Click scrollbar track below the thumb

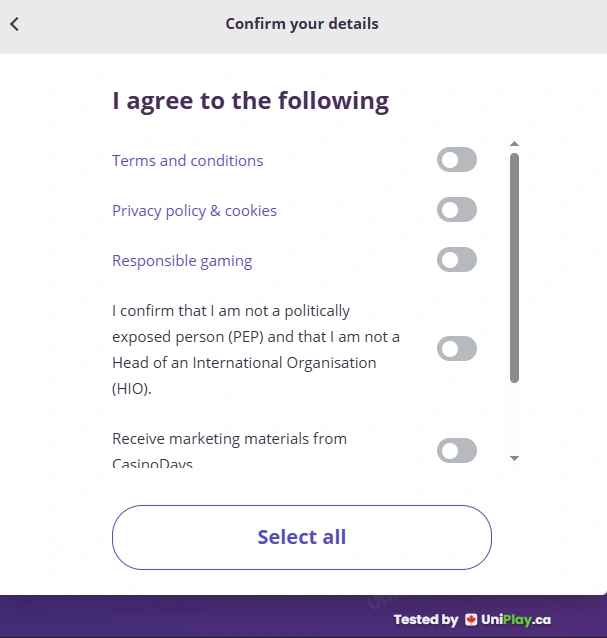[x=514, y=418]
